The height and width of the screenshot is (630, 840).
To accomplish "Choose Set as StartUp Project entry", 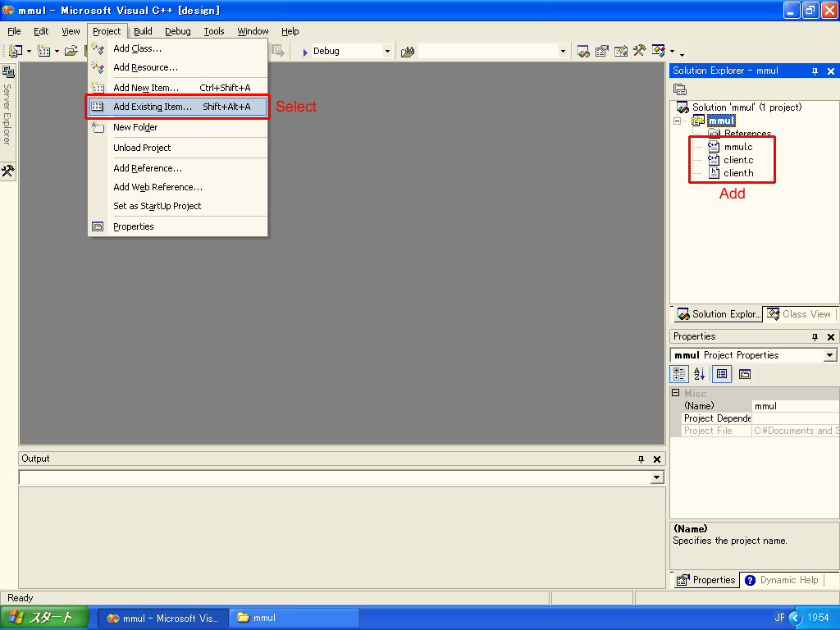I will pyautogui.click(x=178, y=206).
